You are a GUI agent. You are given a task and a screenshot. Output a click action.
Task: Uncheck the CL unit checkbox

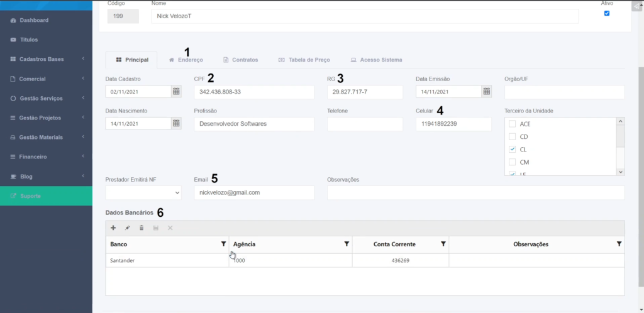pos(512,150)
